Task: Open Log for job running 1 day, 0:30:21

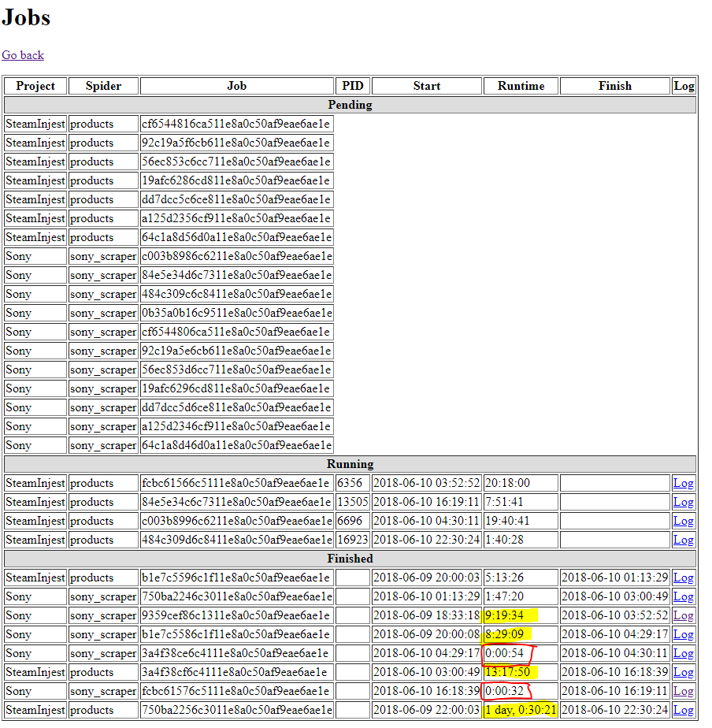Action: (683, 710)
